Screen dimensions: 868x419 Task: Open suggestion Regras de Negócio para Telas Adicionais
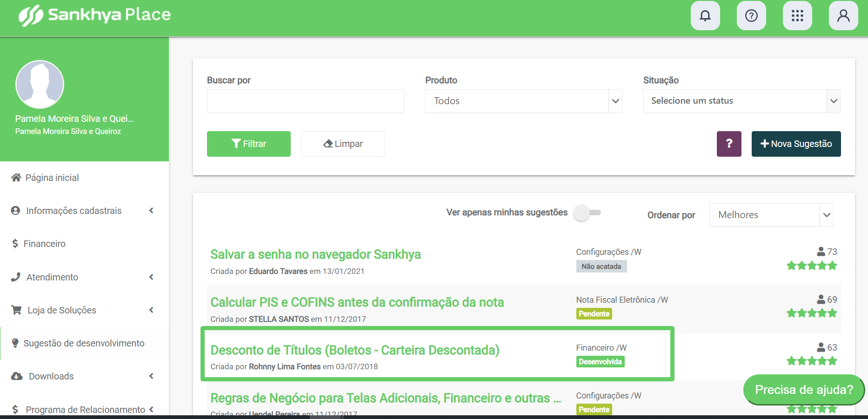(386, 398)
